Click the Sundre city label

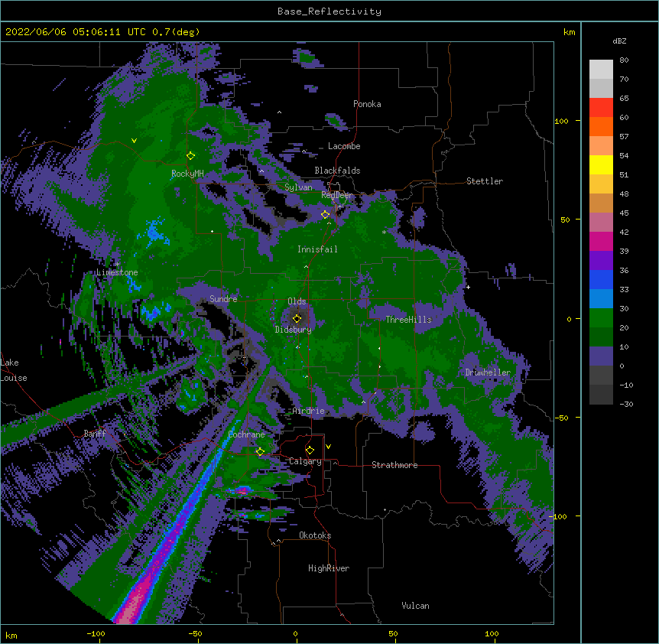click(223, 299)
